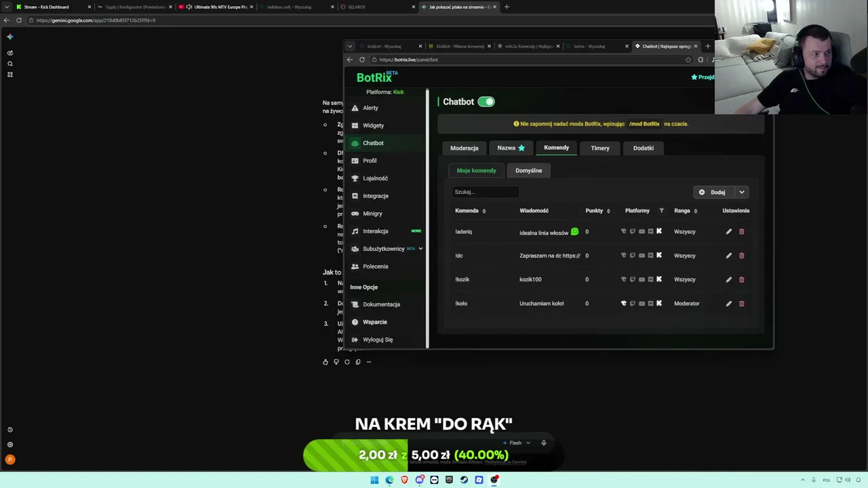Toggle YouTube platform for the !dc command
The height and width of the screenshot is (488, 868).
pyautogui.click(x=642, y=256)
